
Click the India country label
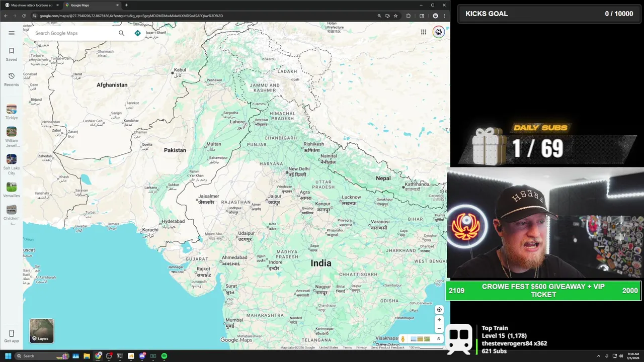(x=321, y=263)
